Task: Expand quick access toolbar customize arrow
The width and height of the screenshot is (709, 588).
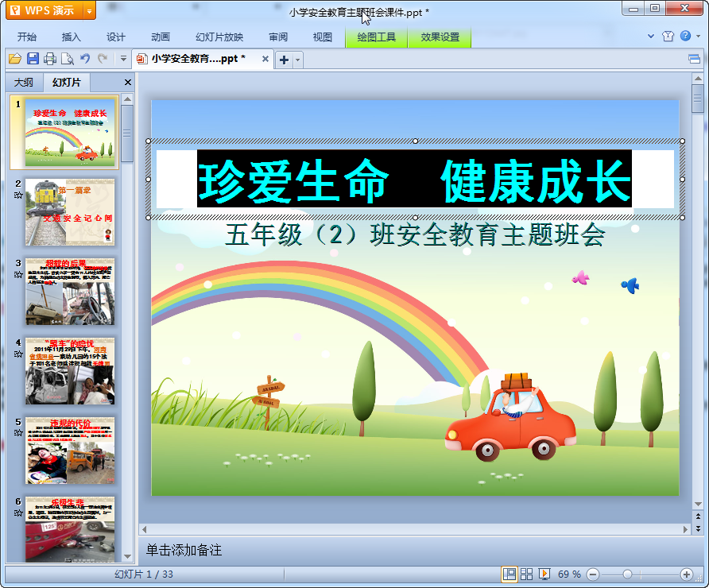Action: (123, 58)
